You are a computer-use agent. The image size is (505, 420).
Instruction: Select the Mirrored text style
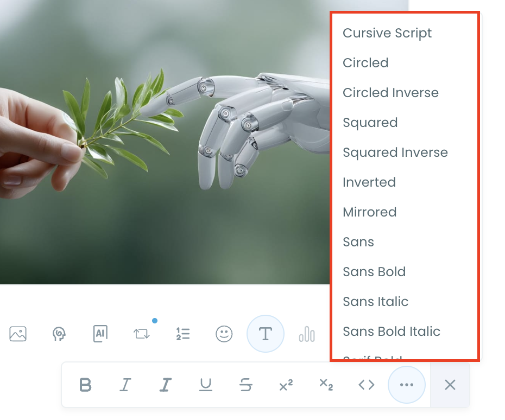(x=370, y=212)
